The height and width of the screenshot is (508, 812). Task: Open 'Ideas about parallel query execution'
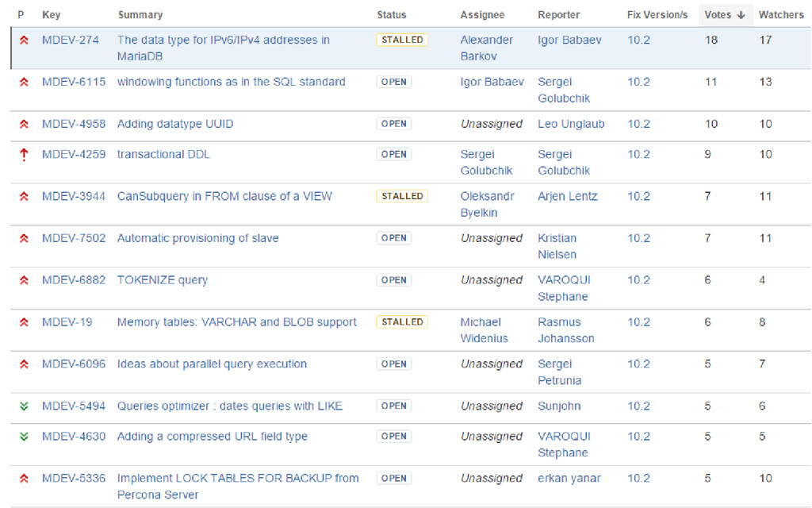coord(212,364)
